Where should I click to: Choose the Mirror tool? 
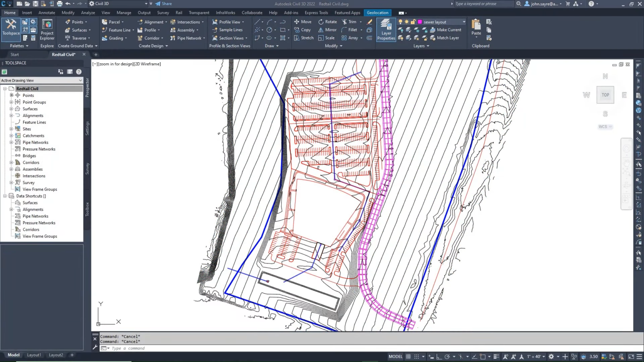pyautogui.click(x=327, y=30)
